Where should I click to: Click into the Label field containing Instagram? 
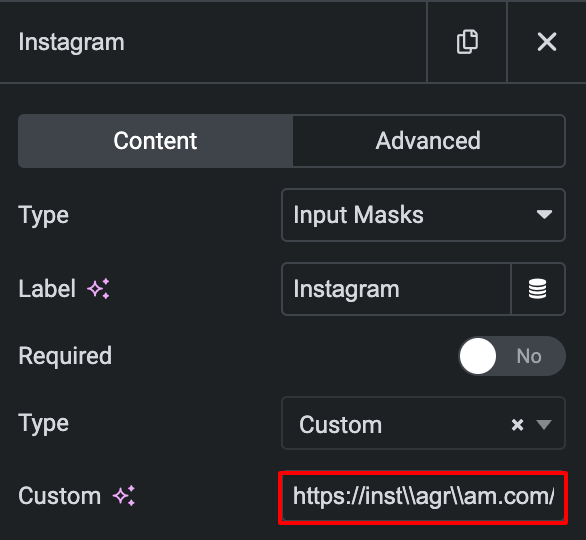point(396,289)
